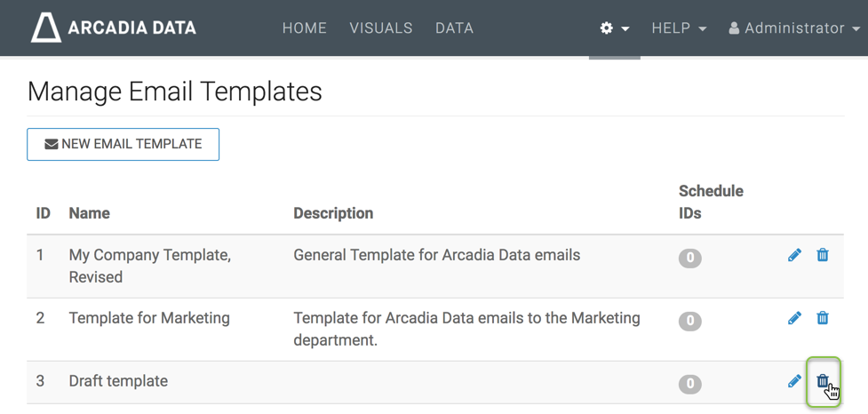Screen dimensions: 868x414
Task: Edit the Draft template row
Action: [x=794, y=381]
